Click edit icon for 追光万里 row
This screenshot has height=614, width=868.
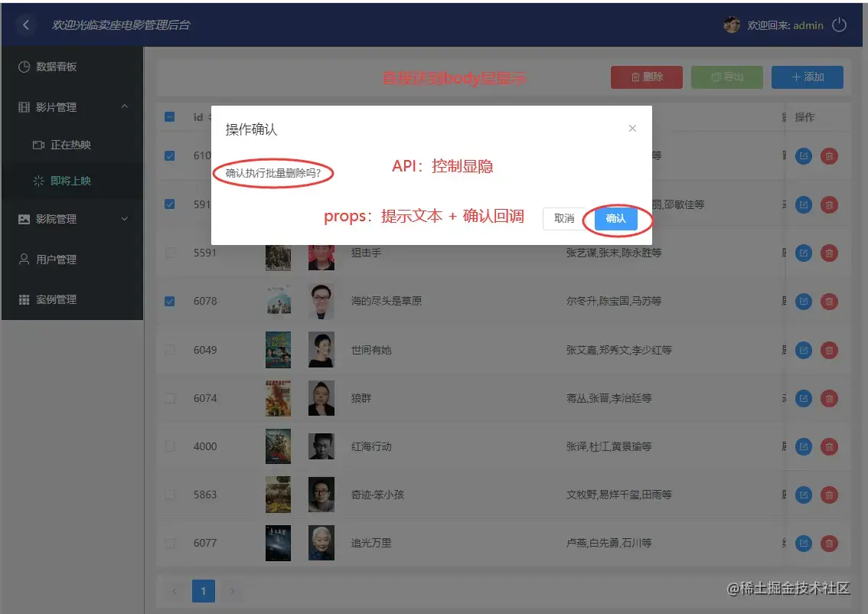pyautogui.click(x=804, y=543)
